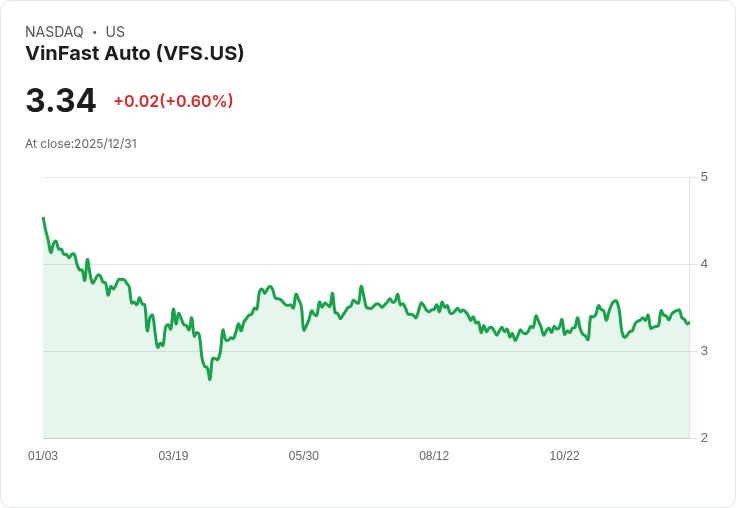Click the 3 value on the price axis

coord(704,351)
